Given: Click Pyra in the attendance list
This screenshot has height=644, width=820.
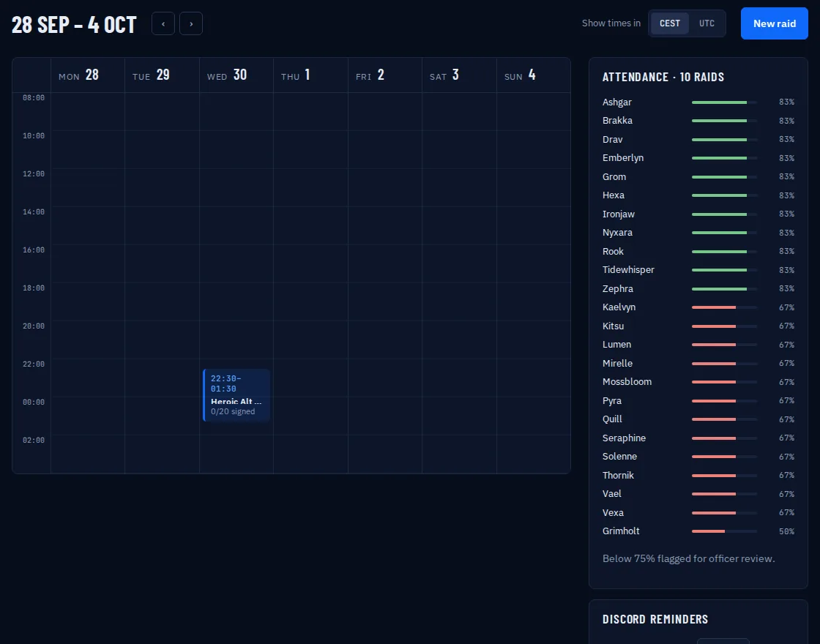Looking at the screenshot, I should pyautogui.click(x=612, y=401).
